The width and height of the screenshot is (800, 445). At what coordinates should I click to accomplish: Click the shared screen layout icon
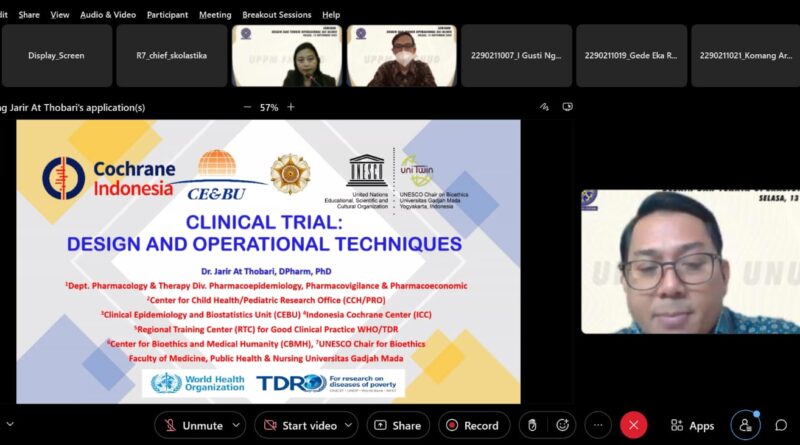(x=567, y=107)
